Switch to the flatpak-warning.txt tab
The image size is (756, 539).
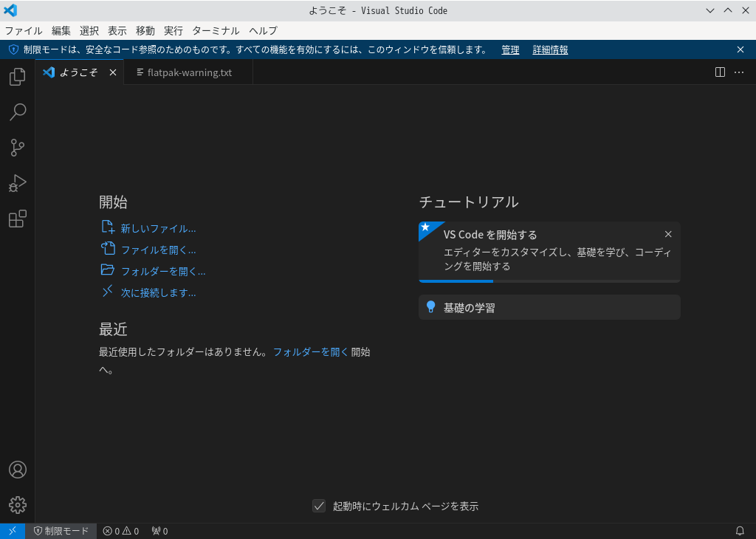click(188, 72)
